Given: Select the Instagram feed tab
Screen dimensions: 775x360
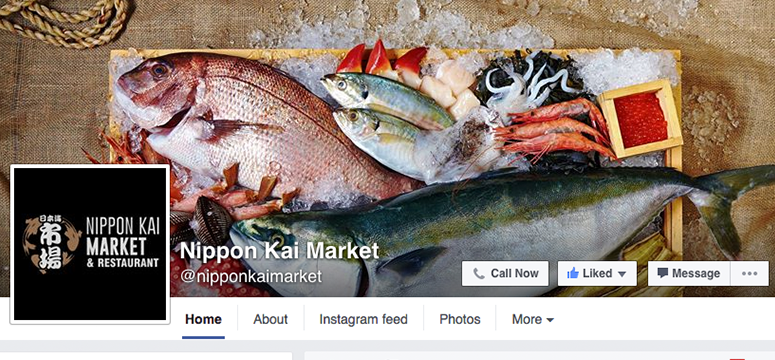Looking at the screenshot, I should (363, 319).
